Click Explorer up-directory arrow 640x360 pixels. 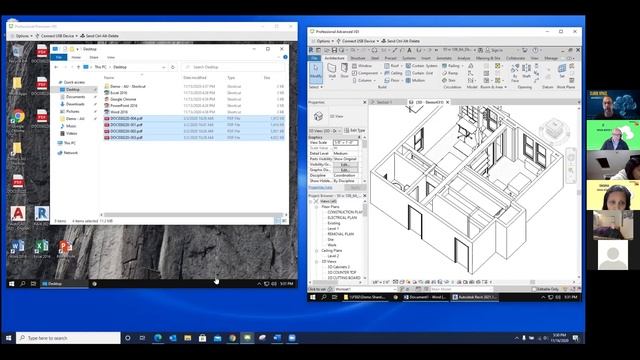(x=78, y=67)
